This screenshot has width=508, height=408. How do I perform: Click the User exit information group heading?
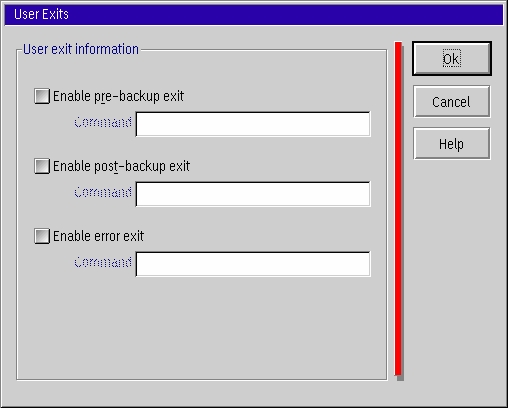pyautogui.click(x=81, y=49)
